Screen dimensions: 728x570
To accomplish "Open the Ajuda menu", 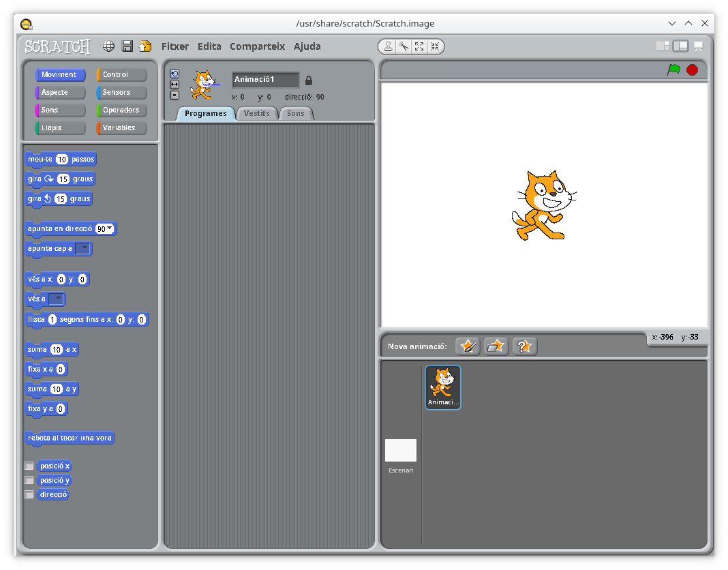I will (x=307, y=46).
